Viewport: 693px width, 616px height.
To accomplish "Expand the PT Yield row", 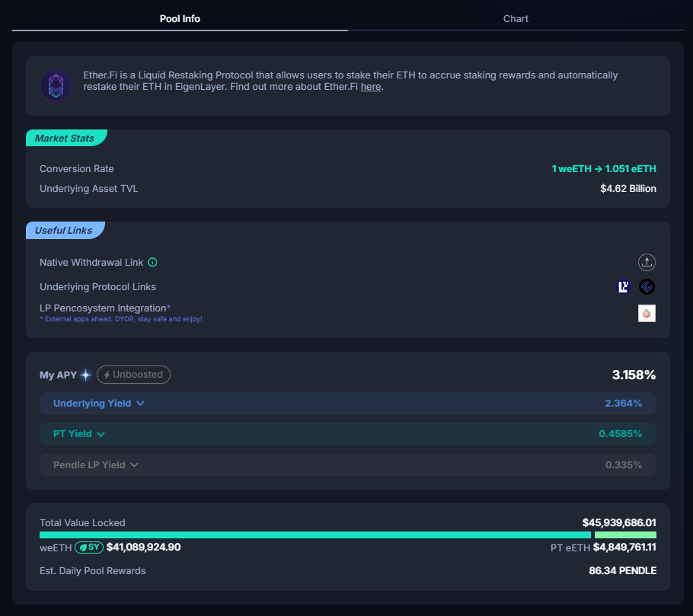I will (x=348, y=434).
